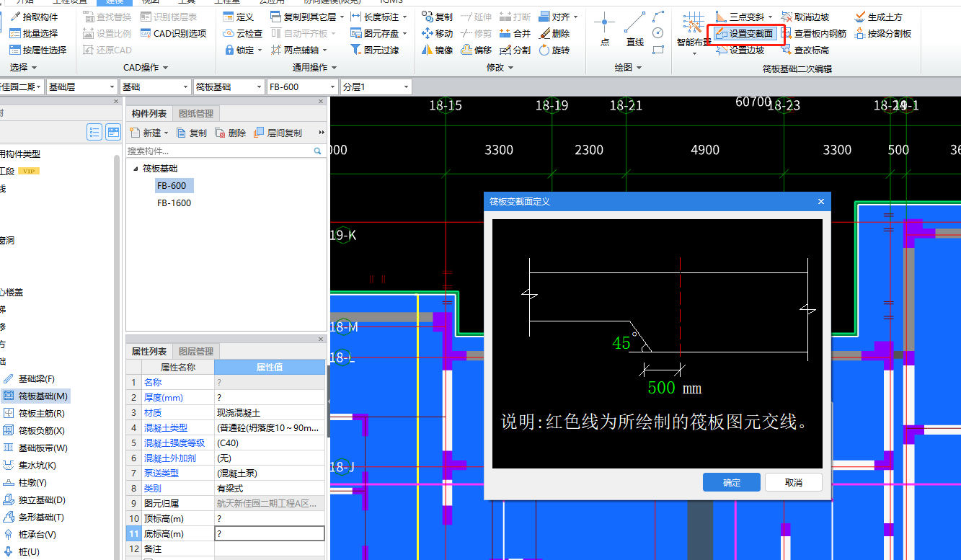Select the 直线 line drawing tool

click(635, 30)
